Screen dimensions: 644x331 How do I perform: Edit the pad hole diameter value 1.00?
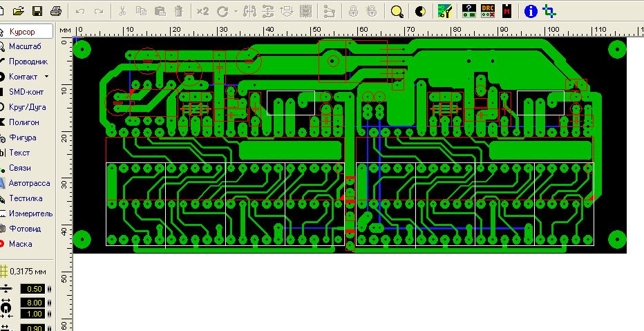click(x=33, y=314)
